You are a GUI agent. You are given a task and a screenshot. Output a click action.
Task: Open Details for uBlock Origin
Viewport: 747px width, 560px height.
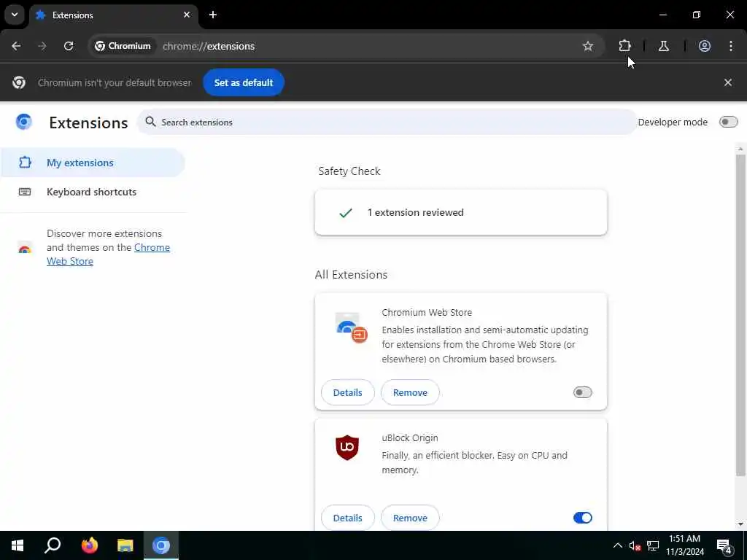tap(348, 518)
